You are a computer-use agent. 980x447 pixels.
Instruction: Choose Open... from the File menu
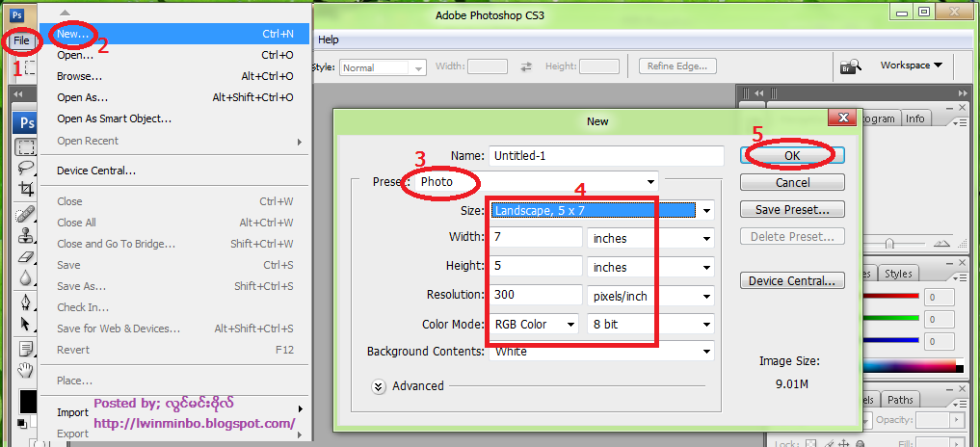coord(174,55)
